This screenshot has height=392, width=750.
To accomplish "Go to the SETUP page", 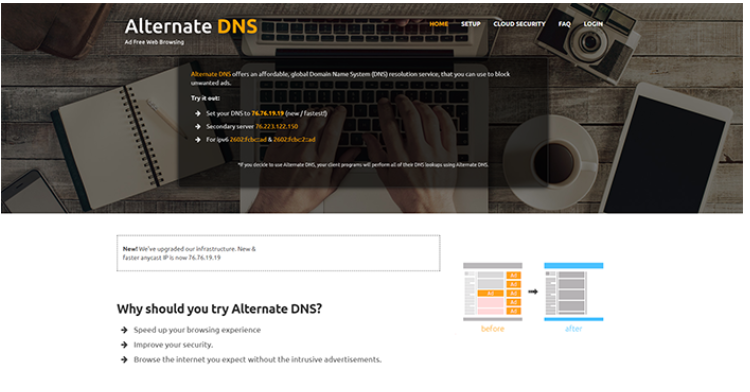I will [x=471, y=24].
